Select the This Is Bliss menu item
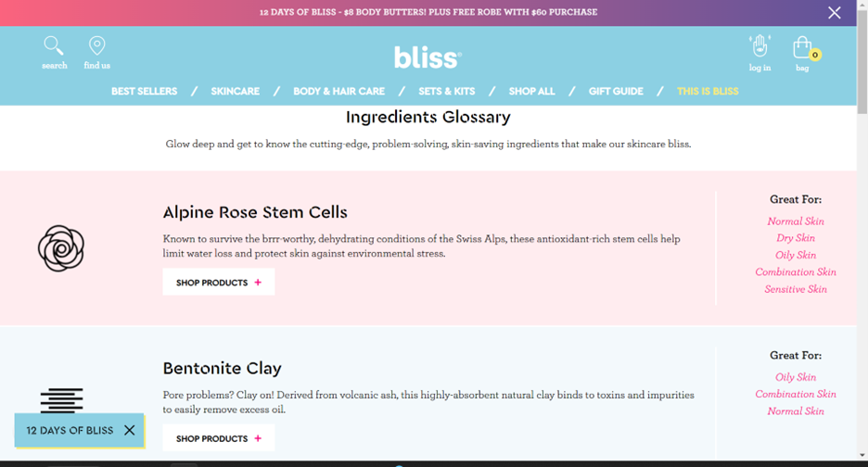 click(708, 92)
